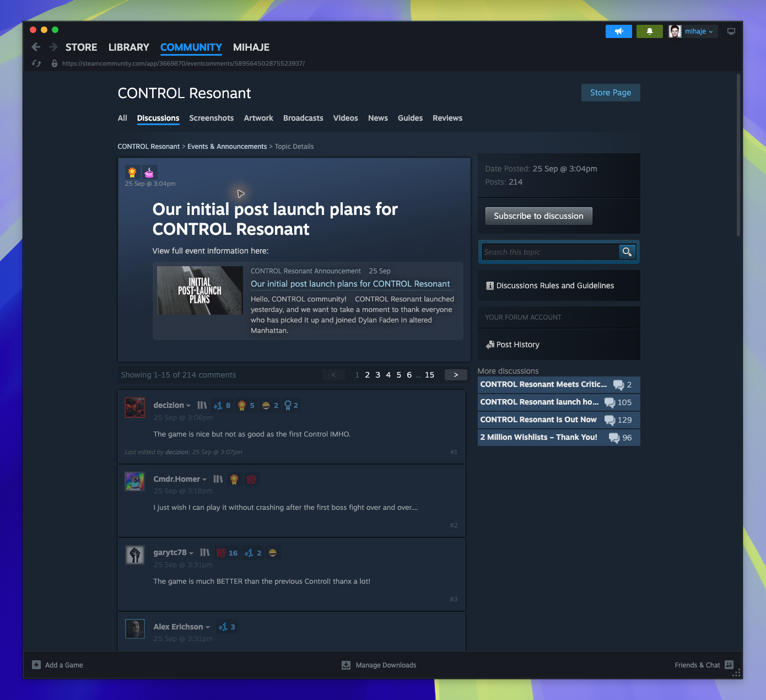Click the Search this topic field
766x700 pixels.
(551, 252)
